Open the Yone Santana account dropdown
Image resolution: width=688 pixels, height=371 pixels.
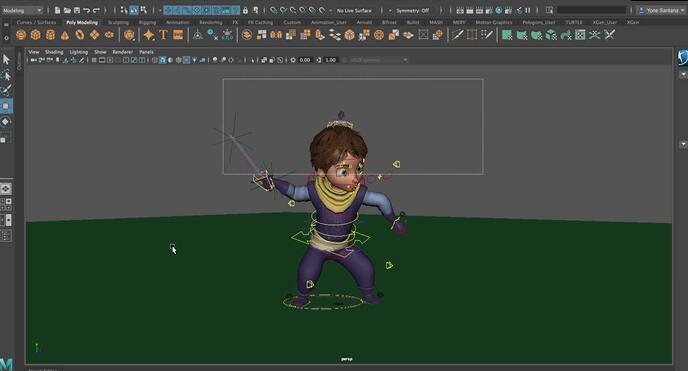click(x=662, y=10)
